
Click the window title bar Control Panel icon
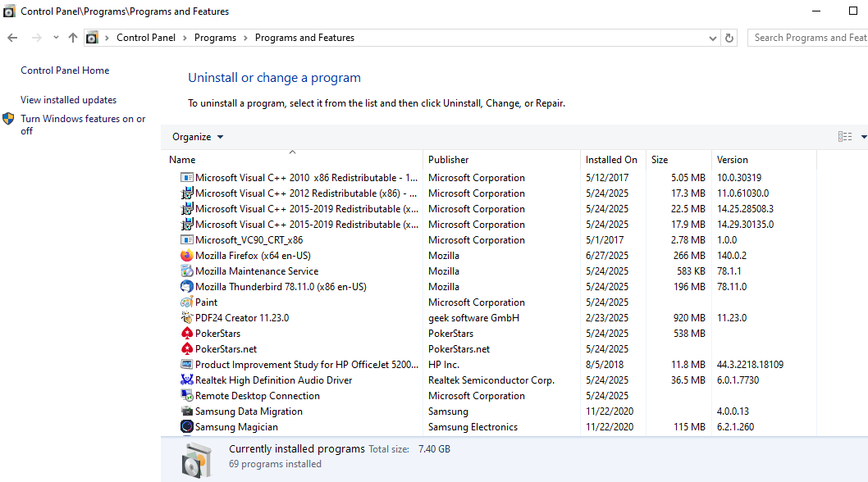point(9,11)
